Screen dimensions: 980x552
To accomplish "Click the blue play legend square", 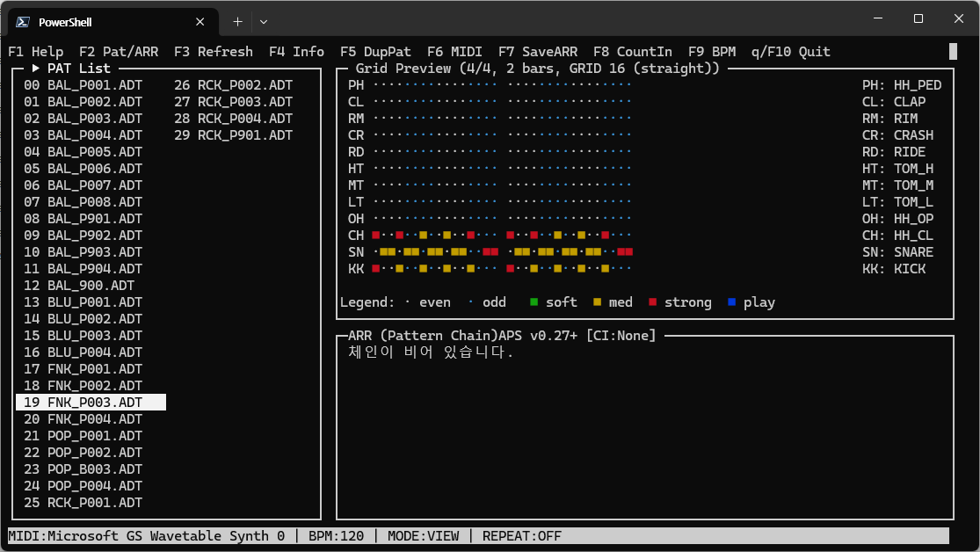I will [732, 302].
